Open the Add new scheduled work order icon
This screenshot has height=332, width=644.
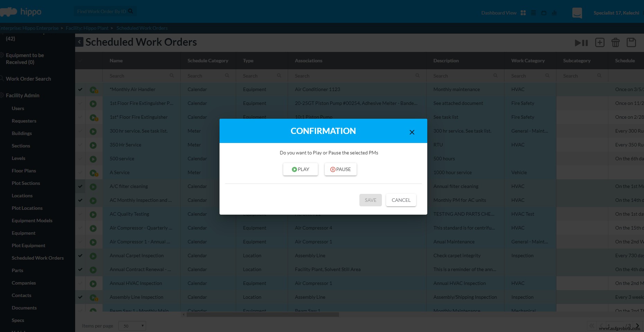(599, 43)
